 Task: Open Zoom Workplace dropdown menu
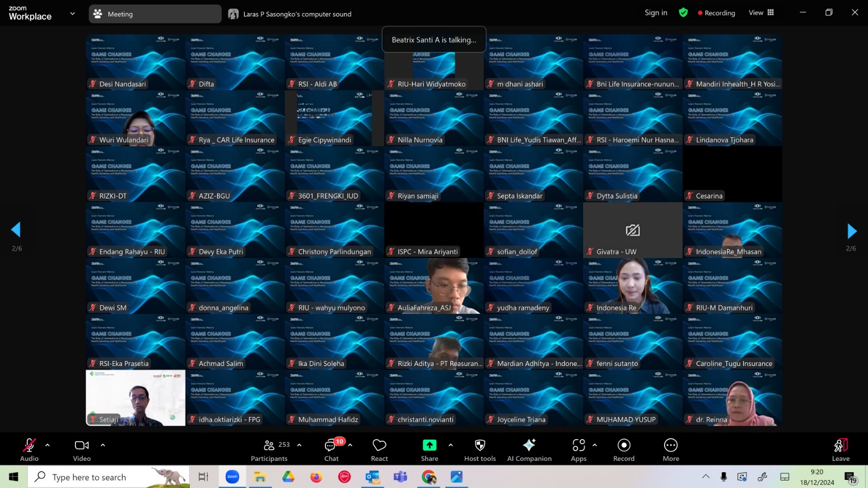[x=73, y=14]
